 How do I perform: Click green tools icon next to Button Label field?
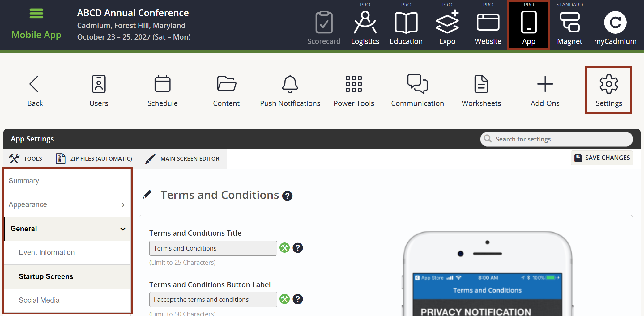[284, 299]
